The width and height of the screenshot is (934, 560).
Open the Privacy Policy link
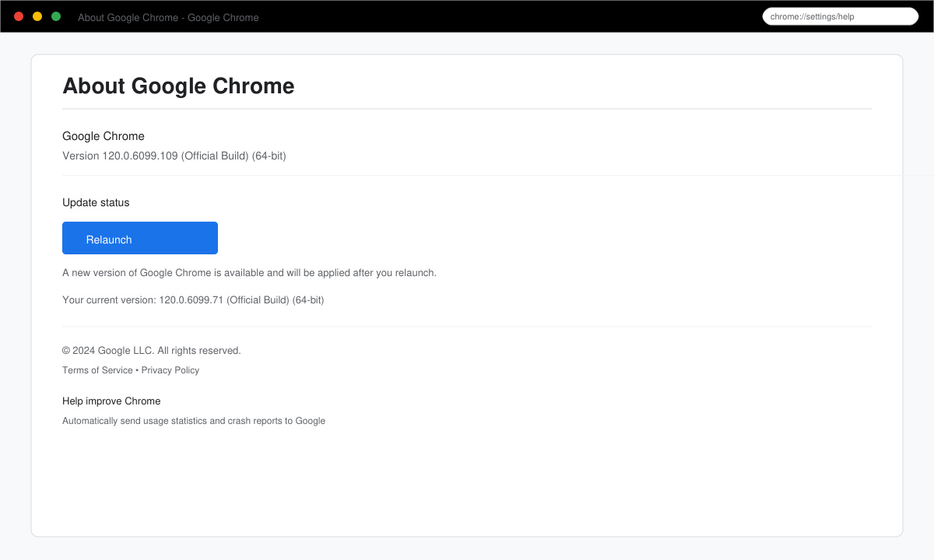[170, 370]
